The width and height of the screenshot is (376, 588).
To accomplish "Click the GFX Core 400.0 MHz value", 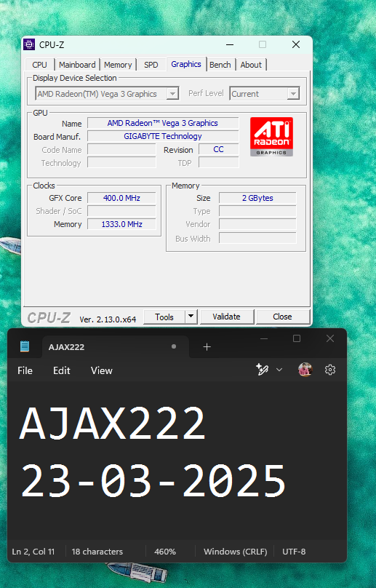I will [x=121, y=198].
